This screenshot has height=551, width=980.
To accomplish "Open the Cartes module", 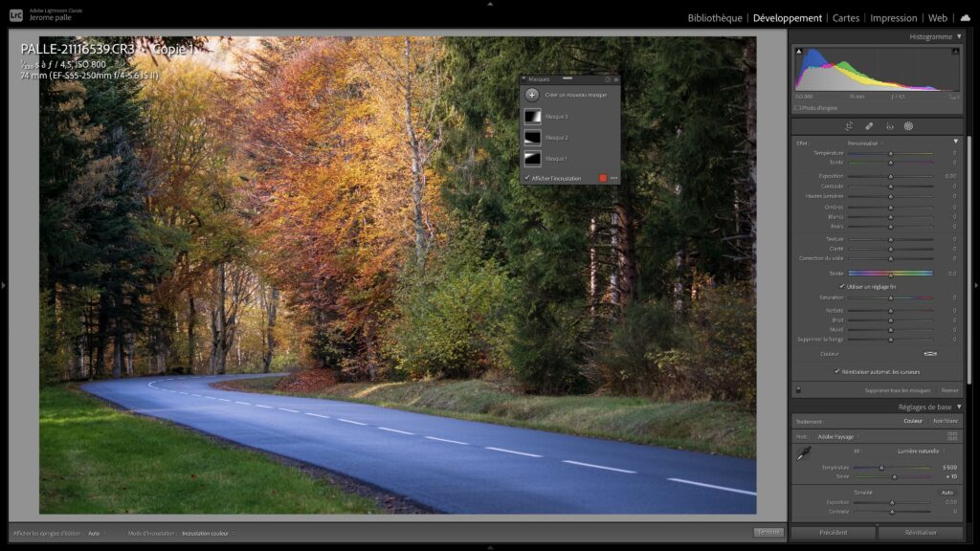I will coord(846,18).
